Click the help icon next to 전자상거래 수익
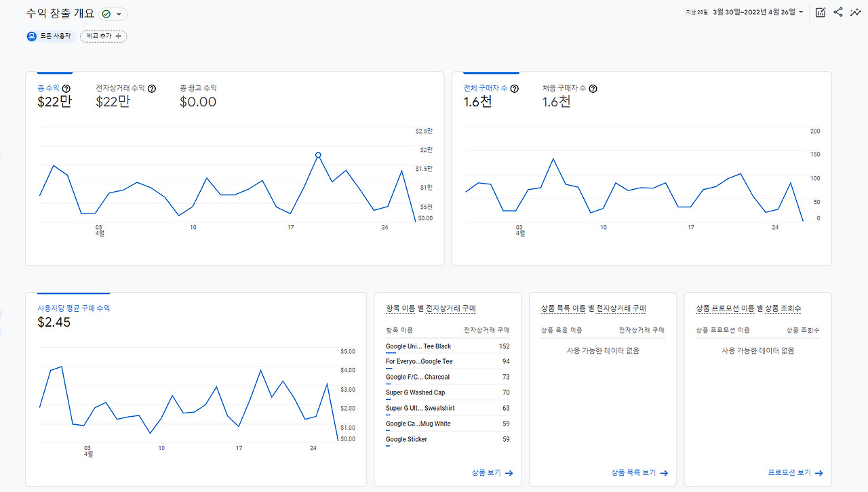This screenshot has width=868, height=492. (152, 88)
